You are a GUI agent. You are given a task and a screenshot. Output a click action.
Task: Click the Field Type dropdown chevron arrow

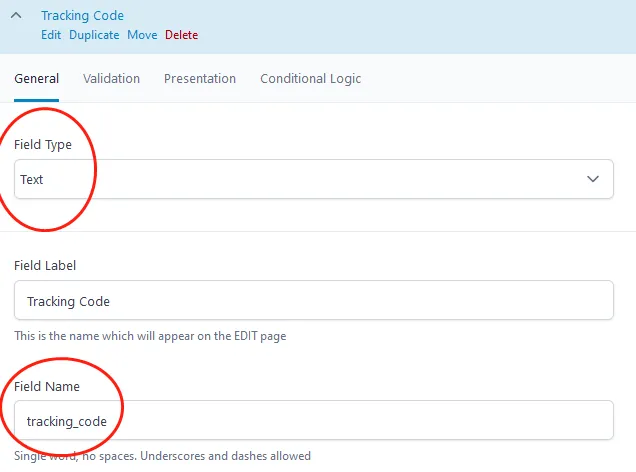pyautogui.click(x=593, y=180)
